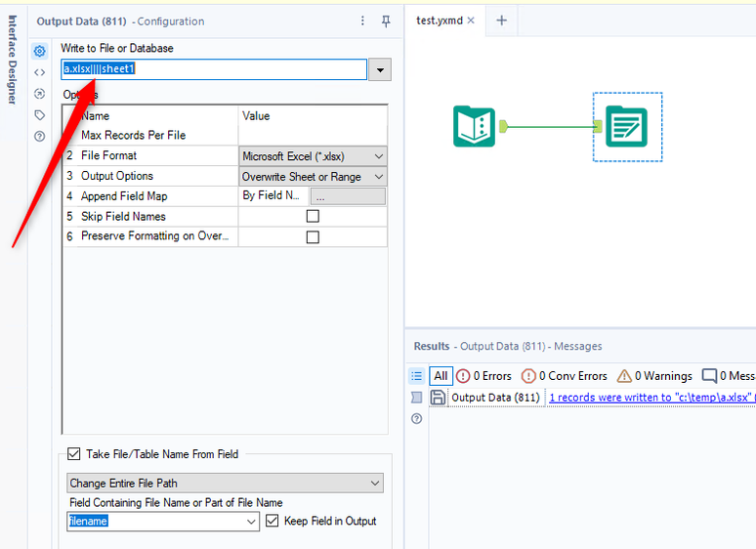Open the Results data view icon
The height and width of the screenshot is (549, 756).
click(x=416, y=398)
